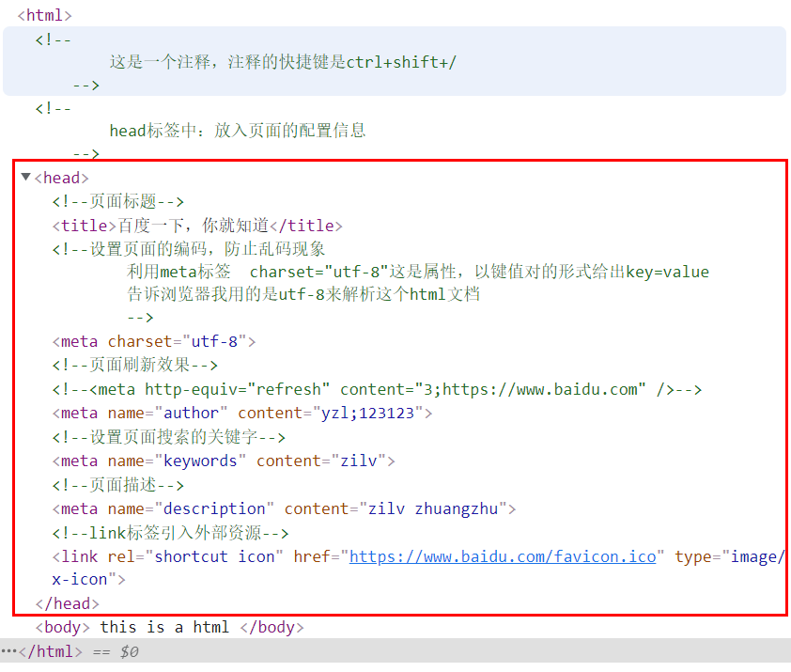Select the meta keywords node
Screen dimensions: 791x672
pos(224,461)
